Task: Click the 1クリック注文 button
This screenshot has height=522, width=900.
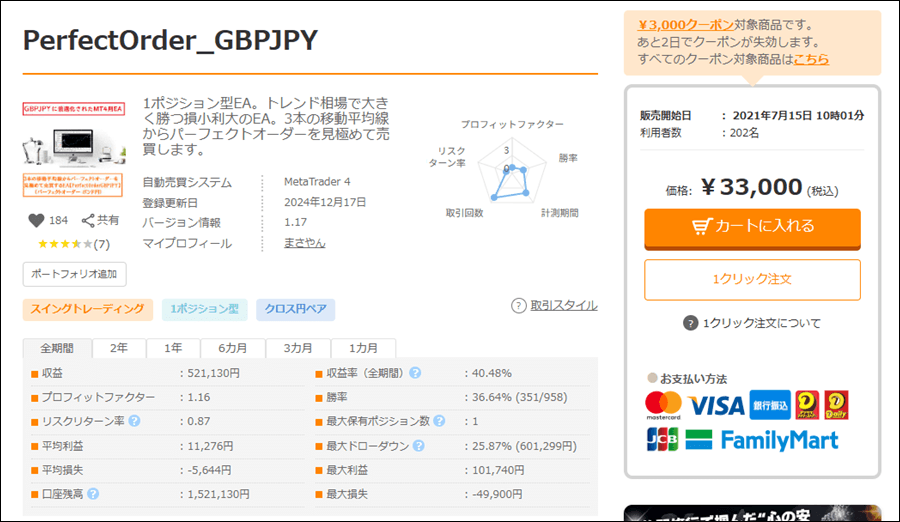Action: coord(752,280)
